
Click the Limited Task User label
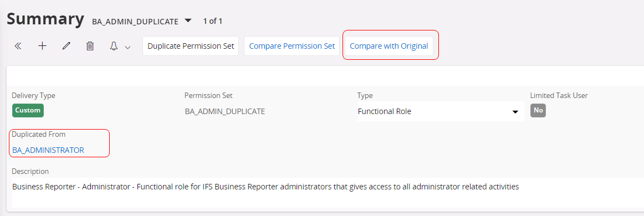point(559,96)
